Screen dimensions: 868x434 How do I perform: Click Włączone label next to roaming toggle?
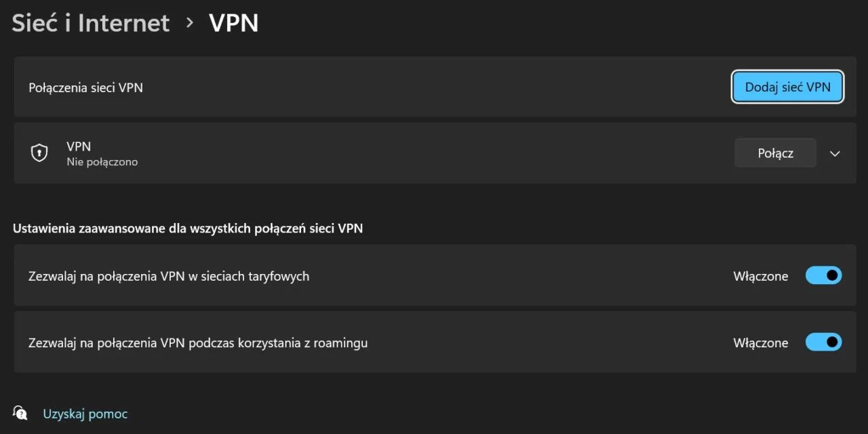tap(760, 342)
